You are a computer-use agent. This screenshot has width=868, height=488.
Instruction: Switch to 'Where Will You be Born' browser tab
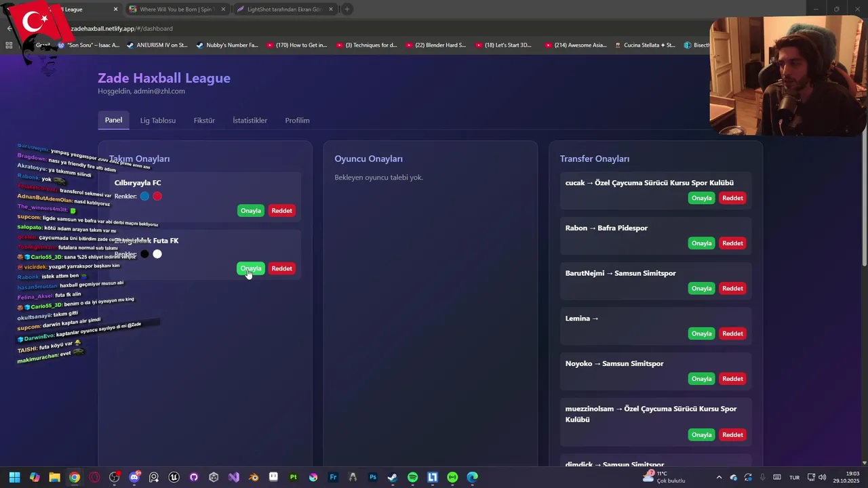(x=177, y=9)
